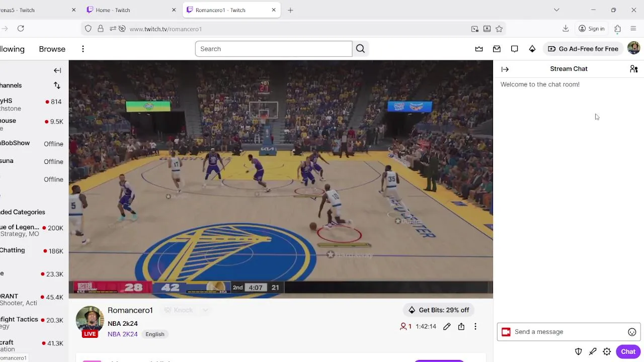The image size is (644, 362).
Task: Open browser downloads arrow icon
Action: pos(566,29)
